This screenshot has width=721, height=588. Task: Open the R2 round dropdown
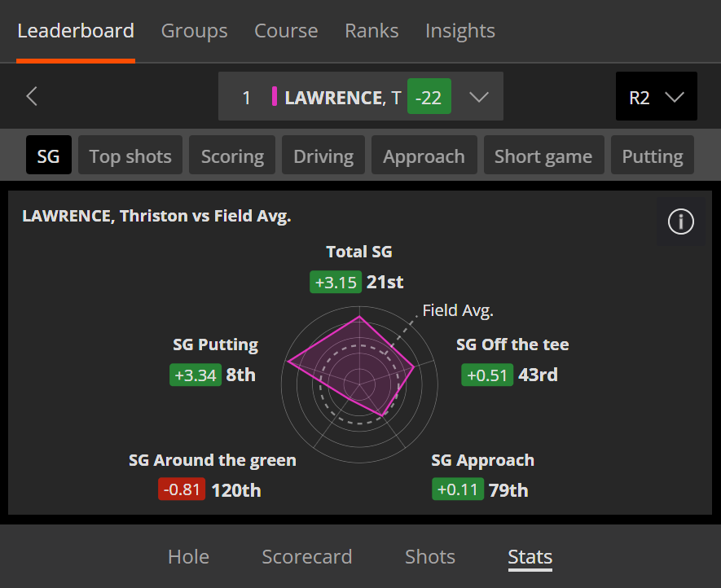[656, 97]
